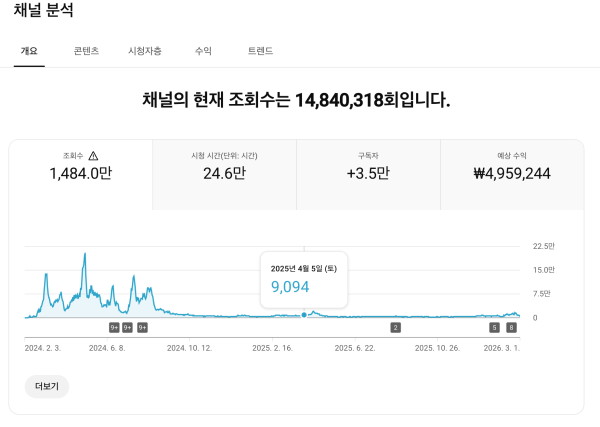The height and width of the screenshot is (427, 600).
Task: Click the 9,094 value in the tooltip
Action: (290, 287)
